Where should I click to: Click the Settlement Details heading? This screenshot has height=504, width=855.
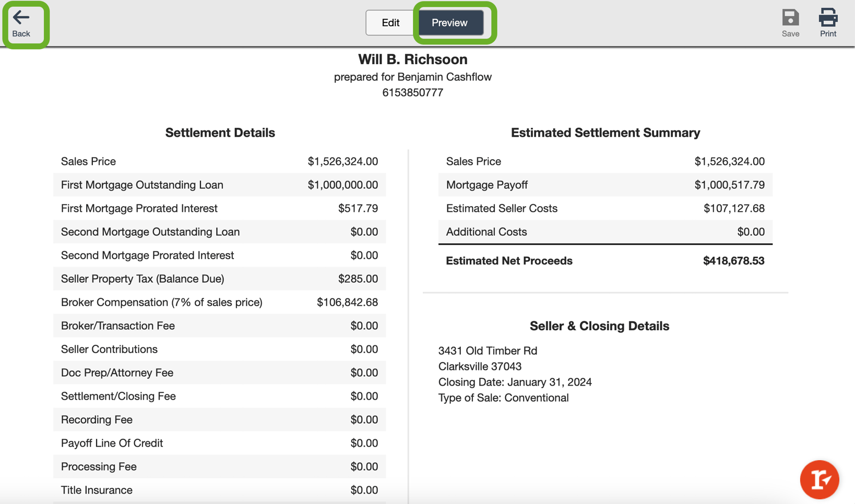pos(220,133)
